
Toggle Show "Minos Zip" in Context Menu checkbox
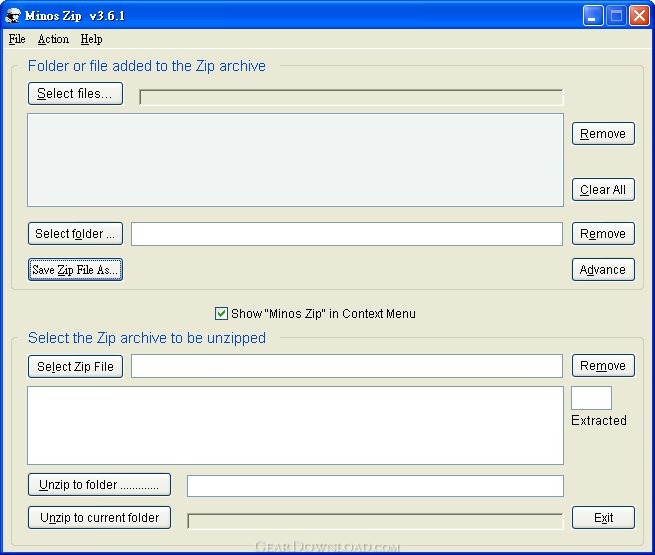click(221, 313)
